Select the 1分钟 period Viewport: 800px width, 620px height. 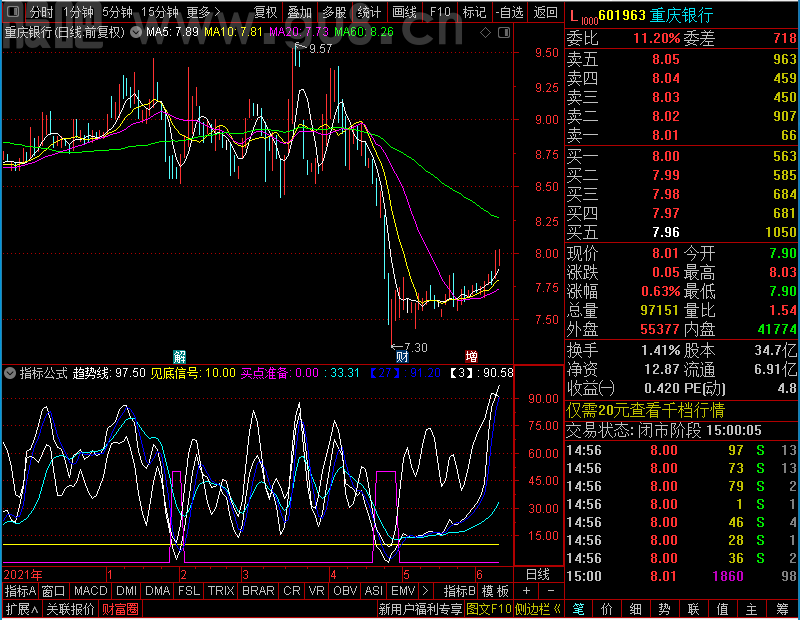pyautogui.click(x=78, y=12)
